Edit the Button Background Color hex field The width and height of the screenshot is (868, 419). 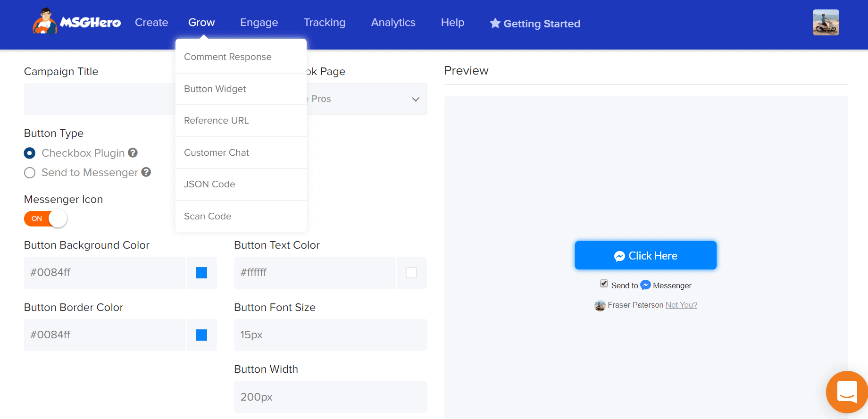pyautogui.click(x=105, y=273)
